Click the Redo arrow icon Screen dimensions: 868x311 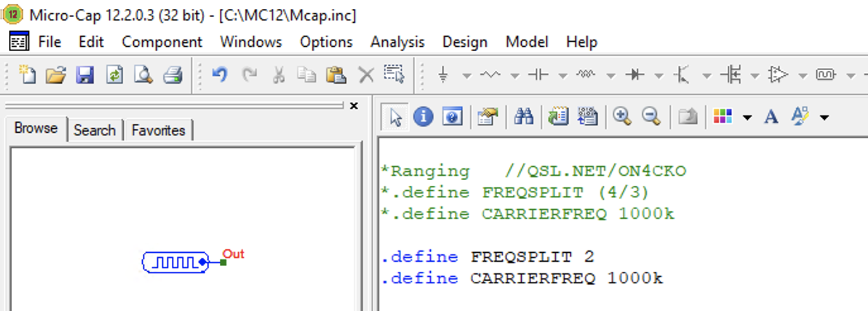tap(250, 75)
